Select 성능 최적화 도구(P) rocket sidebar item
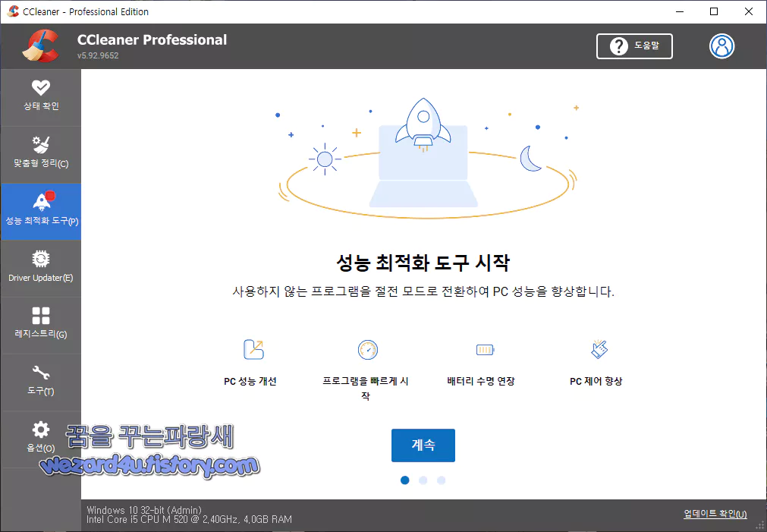The height and width of the screenshot is (532, 767). click(41, 212)
